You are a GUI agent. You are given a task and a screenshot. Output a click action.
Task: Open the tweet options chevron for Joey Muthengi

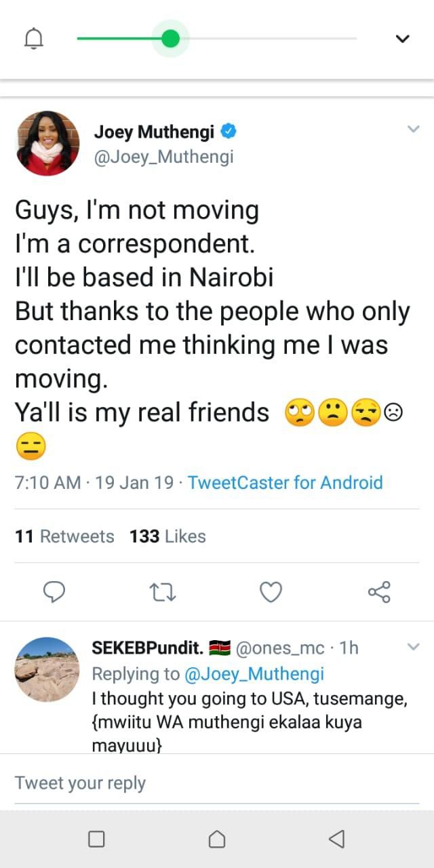tap(413, 129)
